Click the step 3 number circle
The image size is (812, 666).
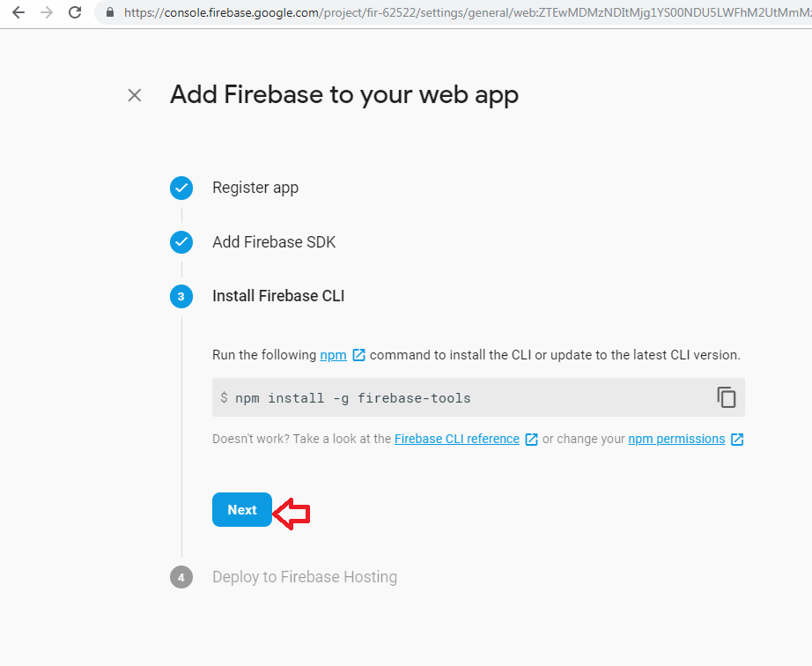pyautogui.click(x=181, y=297)
